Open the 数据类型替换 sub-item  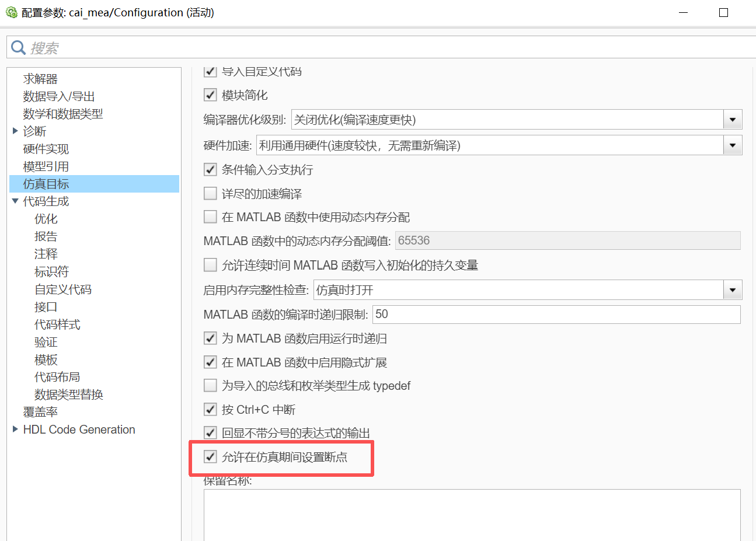click(69, 395)
